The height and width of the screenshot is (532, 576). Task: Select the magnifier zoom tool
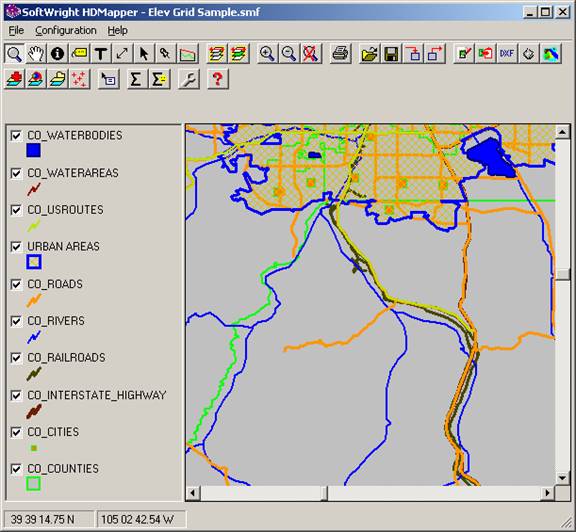pos(14,54)
